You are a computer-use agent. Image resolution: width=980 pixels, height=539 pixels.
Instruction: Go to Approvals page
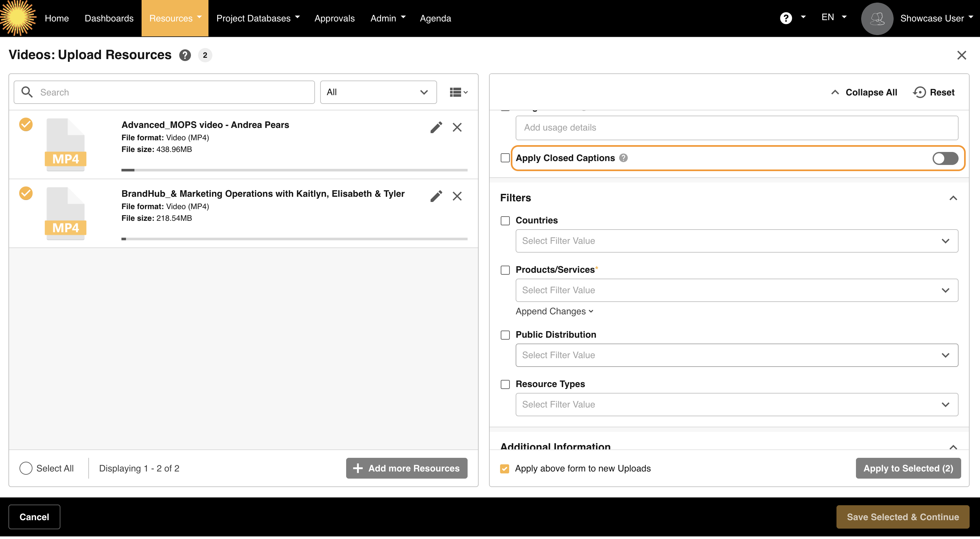334,18
